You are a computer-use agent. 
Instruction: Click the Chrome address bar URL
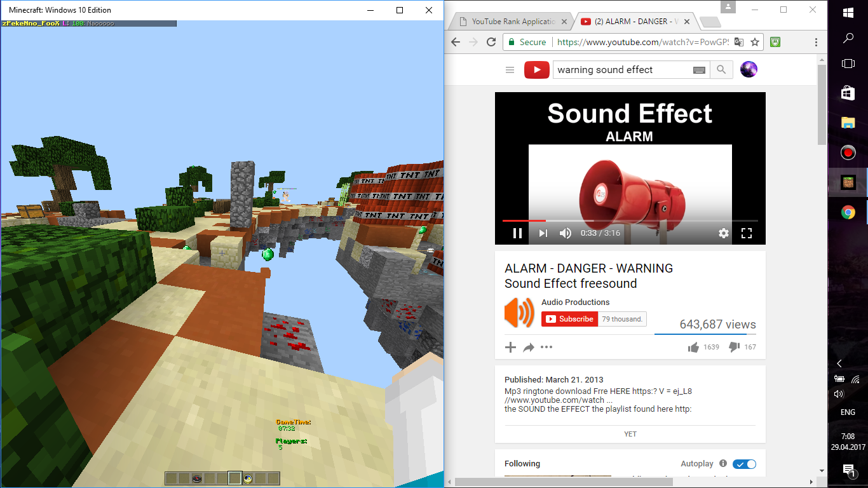[x=642, y=42]
